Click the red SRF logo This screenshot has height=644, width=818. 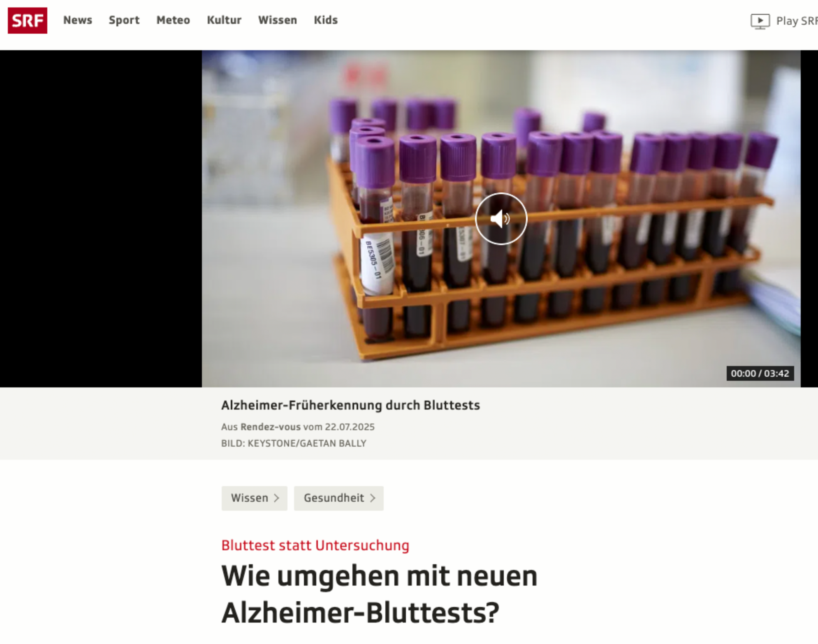pyautogui.click(x=28, y=20)
